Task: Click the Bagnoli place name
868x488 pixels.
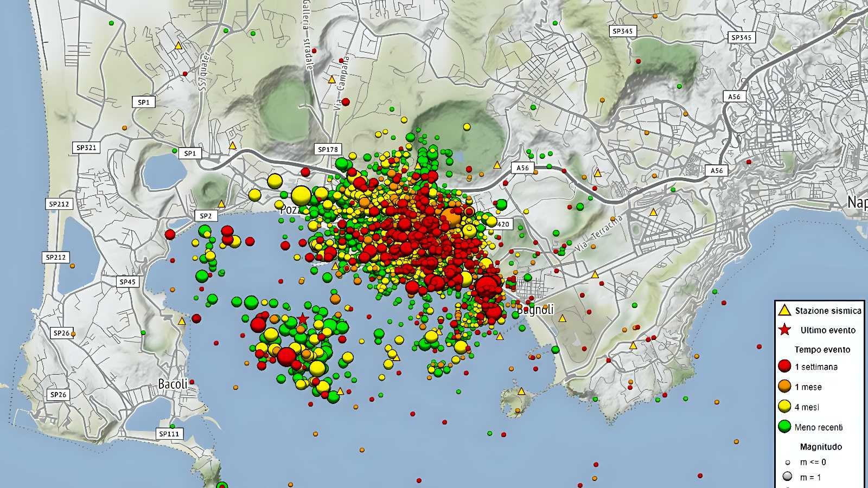Action: pos(535,310)
